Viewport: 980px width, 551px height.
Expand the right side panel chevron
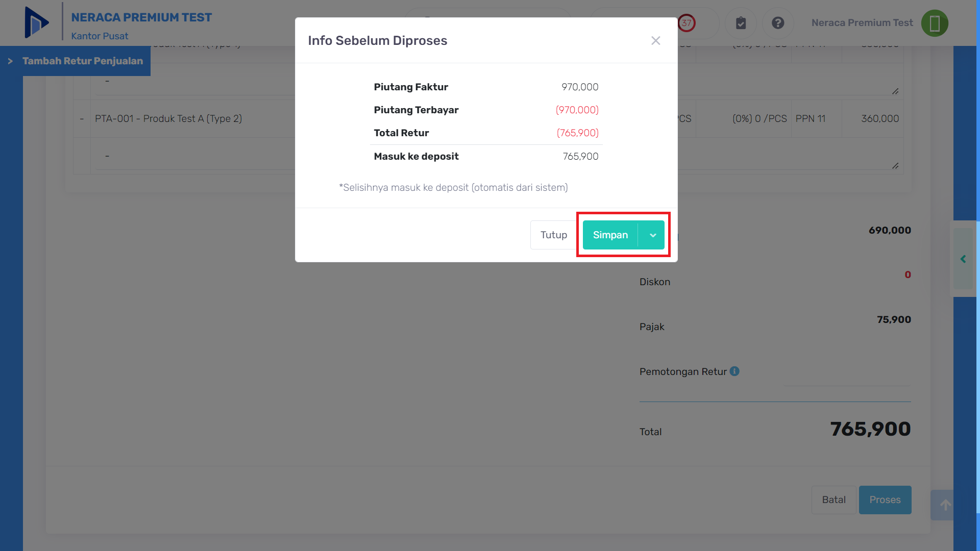[963, 259]
